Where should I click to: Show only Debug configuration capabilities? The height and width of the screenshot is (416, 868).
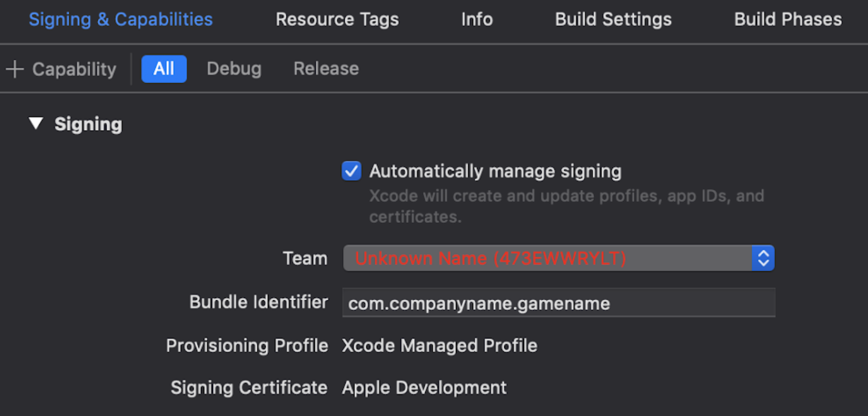click(x=234, y=69)
